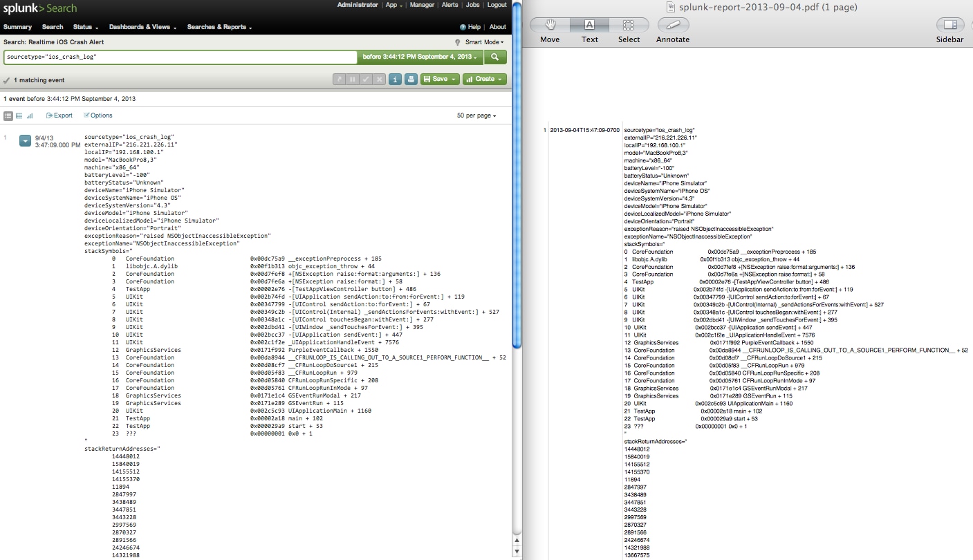
Task: Click 'stackReturnAddresses="' in Splunk event
Action: coord(122,449)
